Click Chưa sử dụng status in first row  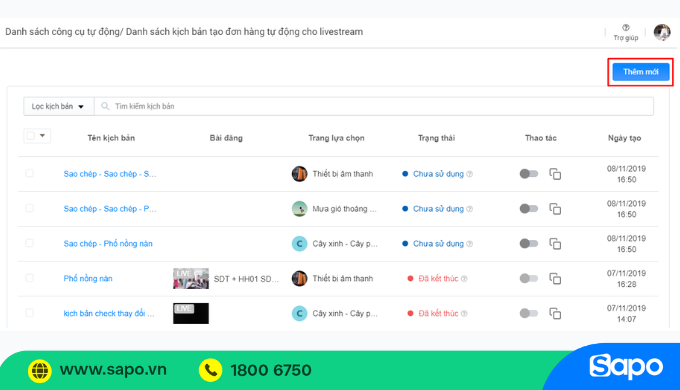tap(438, 174)
